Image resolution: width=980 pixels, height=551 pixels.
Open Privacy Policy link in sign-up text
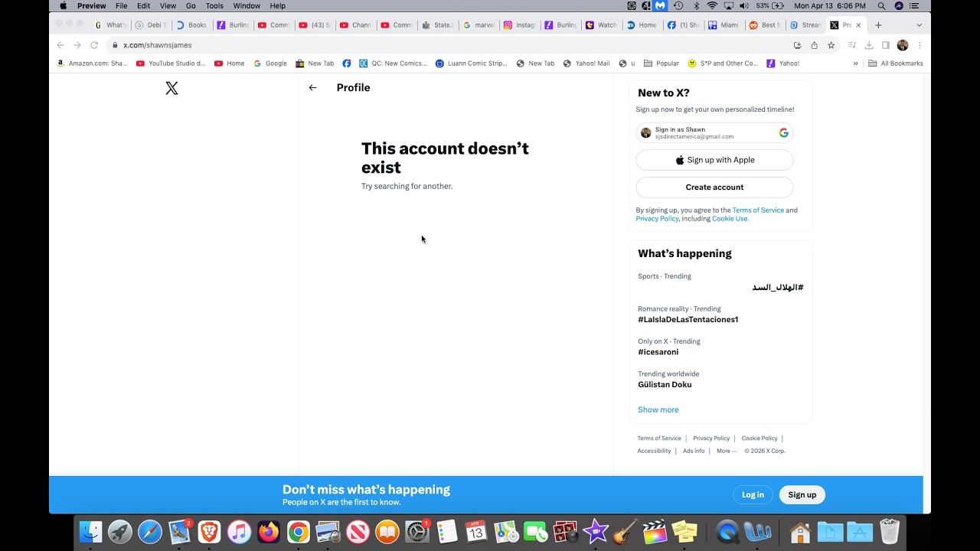click(x=657, y=219)
